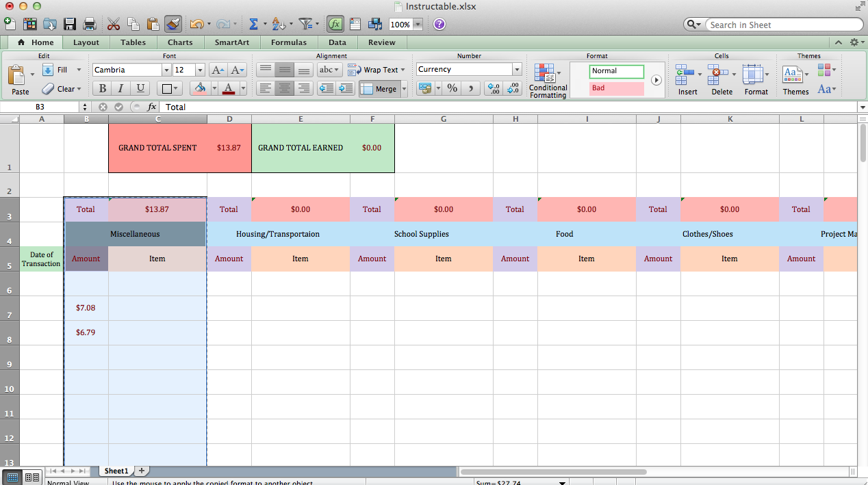Copy selection using Copy icon
This screenshot has width=868, height=485.
tap(133, 24)
